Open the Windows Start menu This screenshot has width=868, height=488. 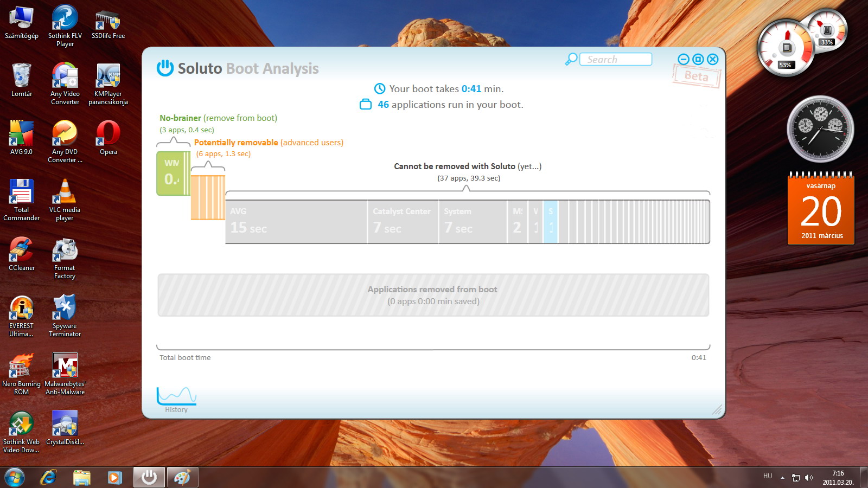point(15,478)
